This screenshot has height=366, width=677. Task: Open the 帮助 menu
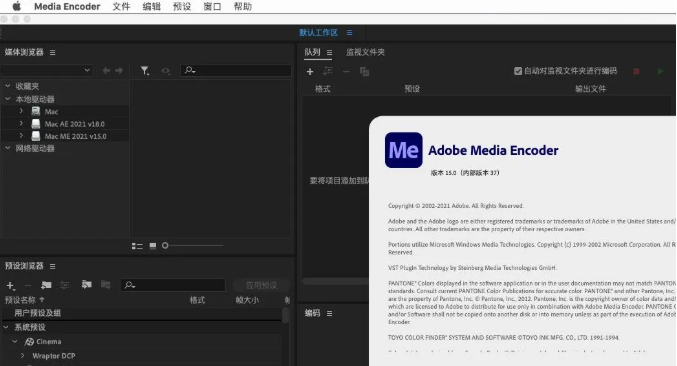coord(242,6)
